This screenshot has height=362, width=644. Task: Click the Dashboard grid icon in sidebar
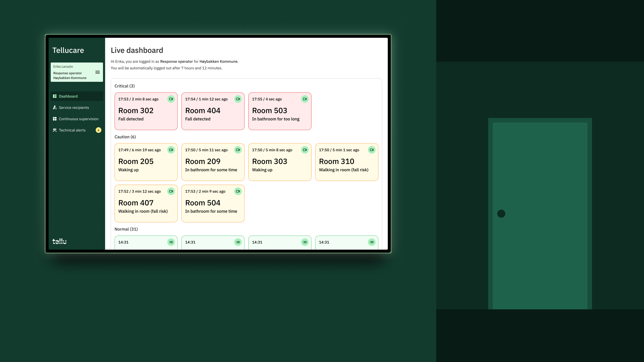(55, 96)
